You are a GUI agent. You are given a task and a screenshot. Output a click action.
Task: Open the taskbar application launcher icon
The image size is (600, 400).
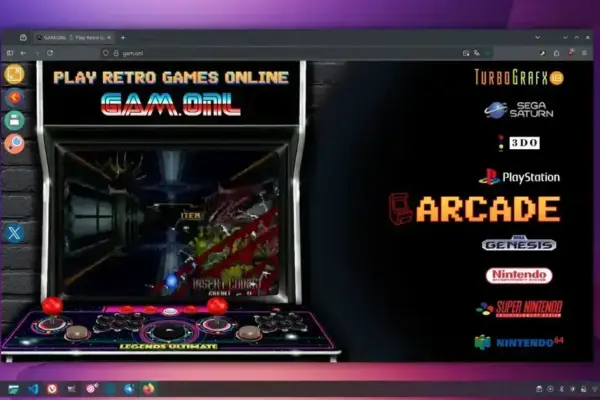pyautogui.click(x=13, y=389)
